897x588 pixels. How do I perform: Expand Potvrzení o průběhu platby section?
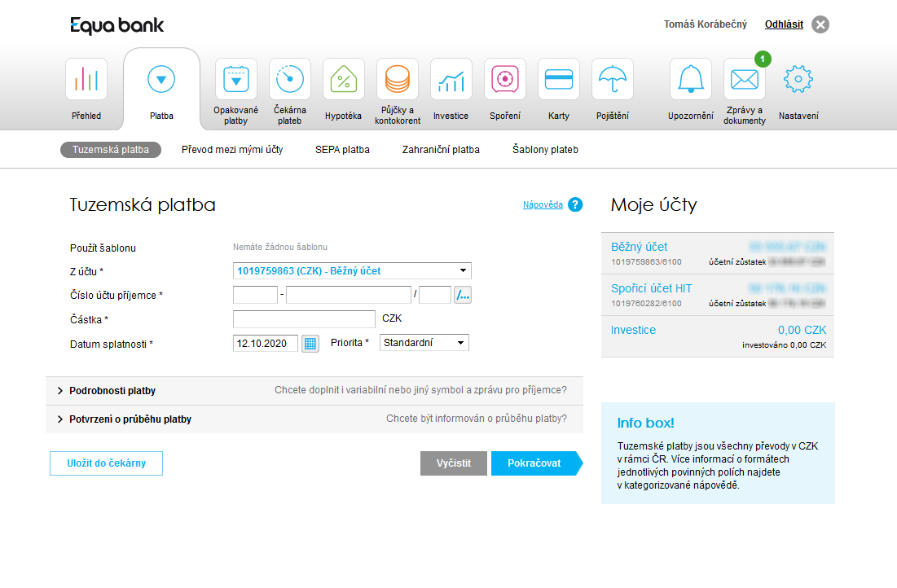130,419
